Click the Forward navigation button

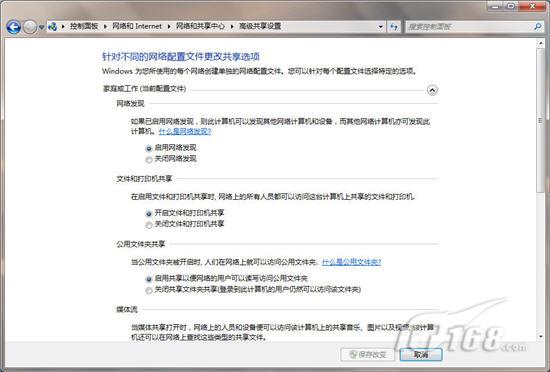click(x=29, y=27)
